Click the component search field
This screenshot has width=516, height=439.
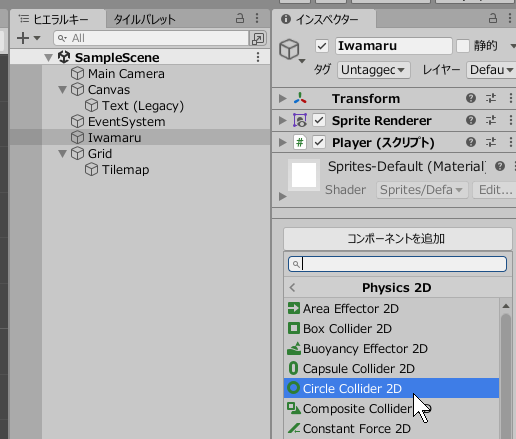[x=397, y=264]
